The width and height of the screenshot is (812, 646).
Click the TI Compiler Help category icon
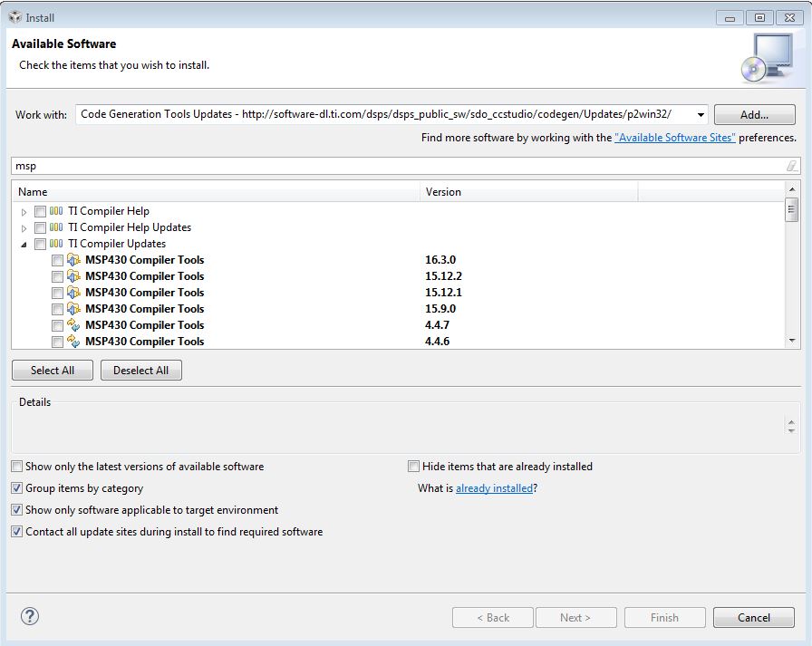[x=56, y=211]
